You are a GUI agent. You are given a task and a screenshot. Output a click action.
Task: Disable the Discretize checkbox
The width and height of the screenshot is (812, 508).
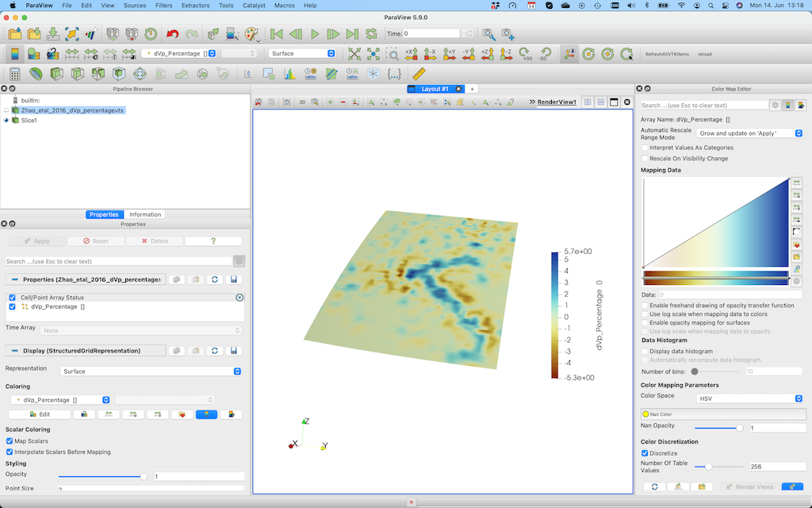(x=645, y=453)
